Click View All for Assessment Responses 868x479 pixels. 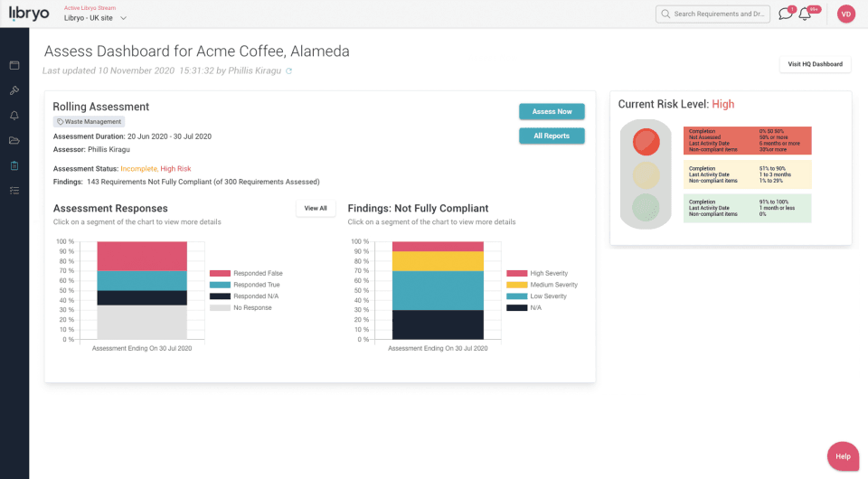(x=316, y=209)
